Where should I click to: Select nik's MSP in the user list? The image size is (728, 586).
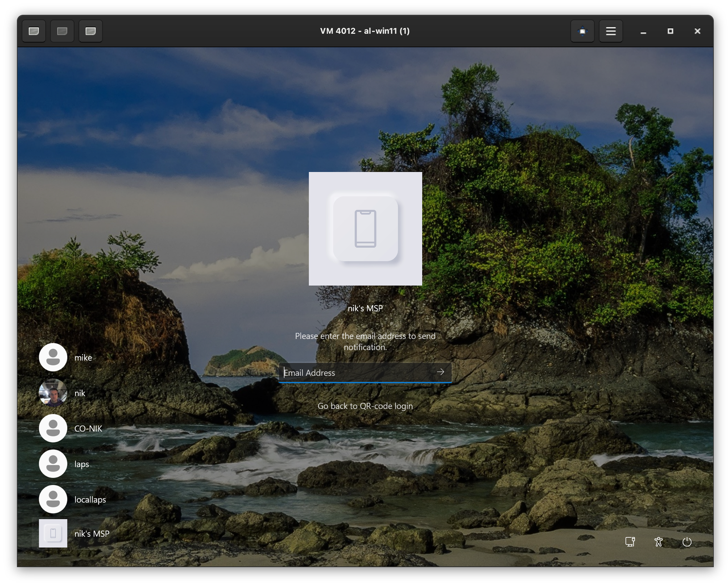pos(53,533)
